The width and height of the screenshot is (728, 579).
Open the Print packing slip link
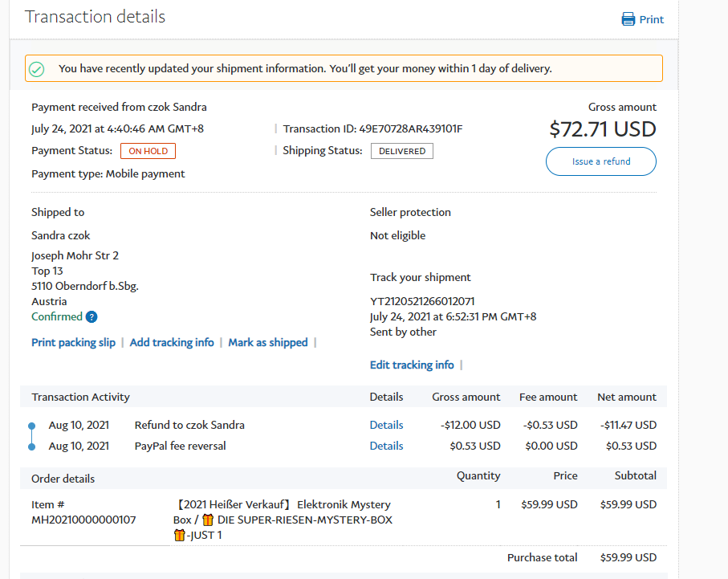pos(73,342)
